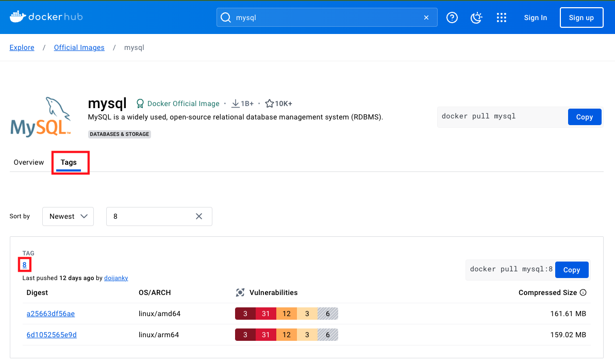The image size is (615, 364).
Task: Clear the mysql search query
Action: (x=426, y=17)
